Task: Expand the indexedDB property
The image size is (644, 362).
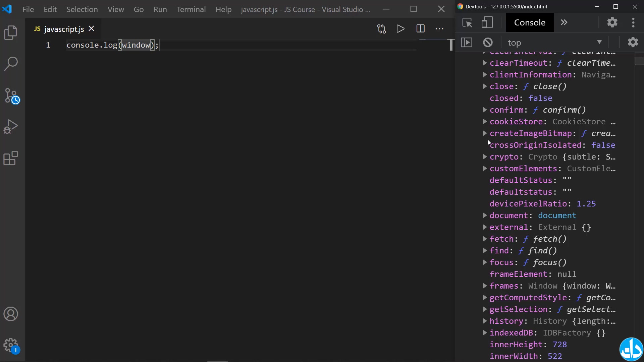Action: (485, 333)
